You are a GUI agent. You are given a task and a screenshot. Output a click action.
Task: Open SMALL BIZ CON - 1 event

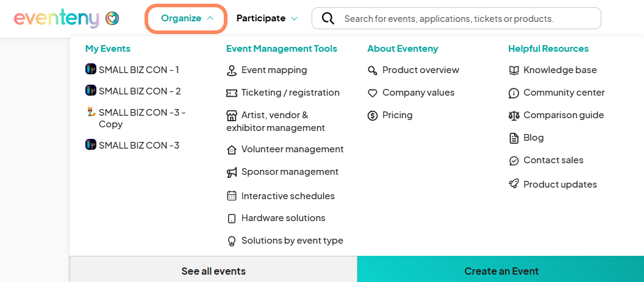[139, 70]
